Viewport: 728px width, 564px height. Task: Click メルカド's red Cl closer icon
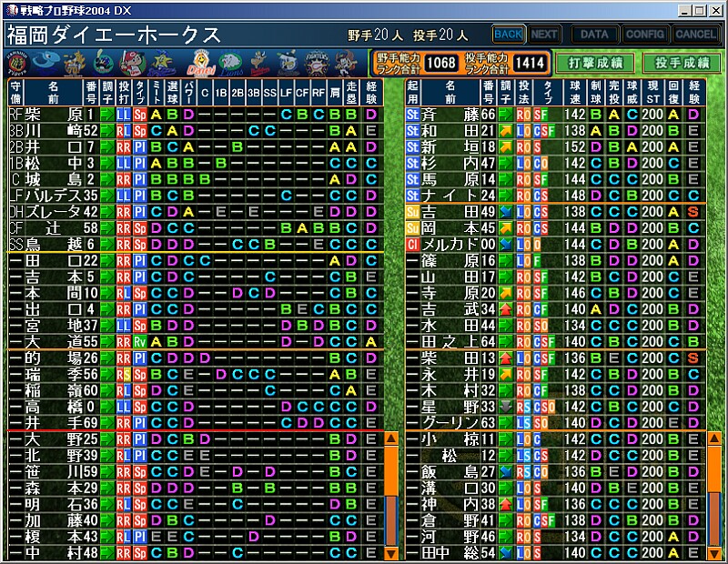(413, 244)
